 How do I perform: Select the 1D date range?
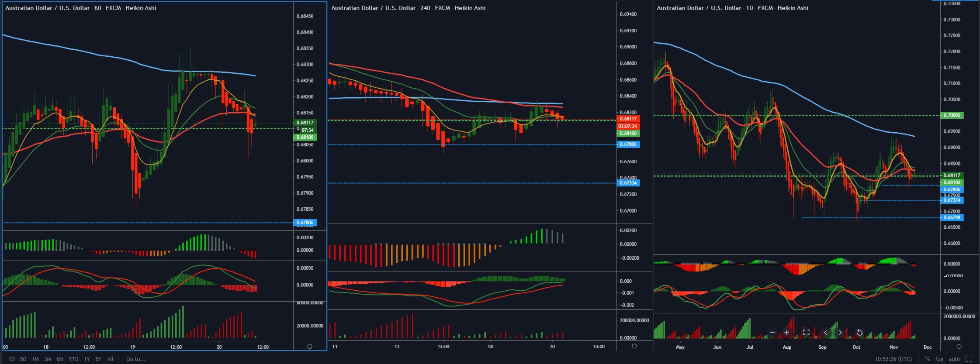[11, 359]
